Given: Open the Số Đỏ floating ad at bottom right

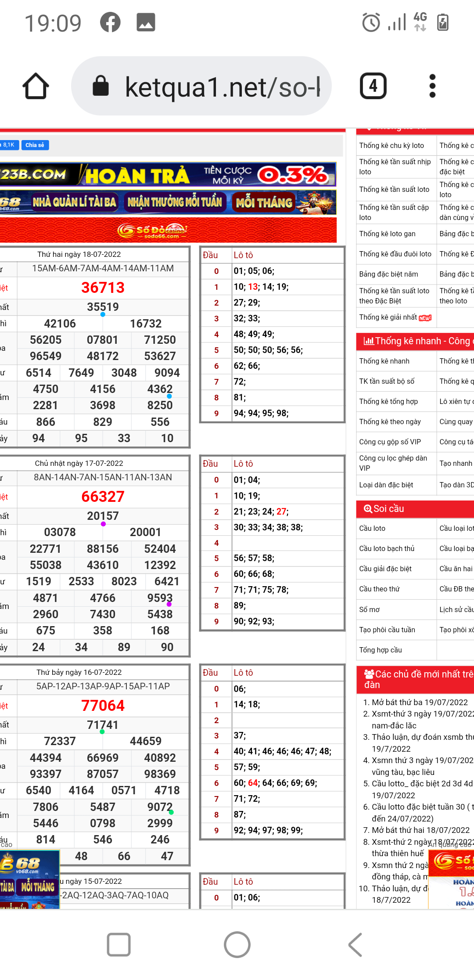Looking at the screenshot, I should coord(451,879).
